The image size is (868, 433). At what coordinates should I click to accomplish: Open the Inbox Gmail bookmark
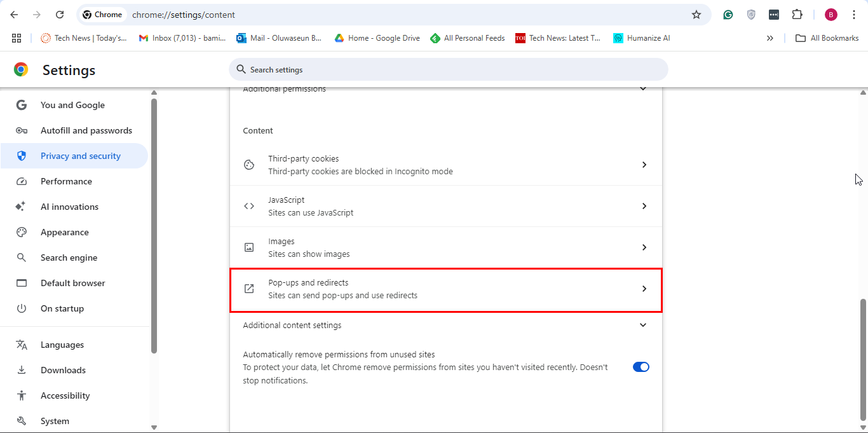(x=182, y=38)
